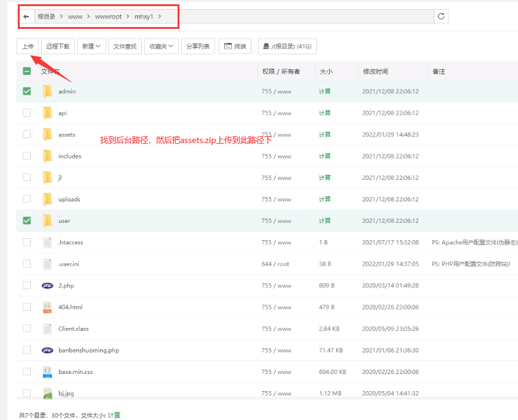Viewport: 518px width, 420px height.
Task: Open the 收藏夹 (Favorites) dropdown
Action: [161, 46]
